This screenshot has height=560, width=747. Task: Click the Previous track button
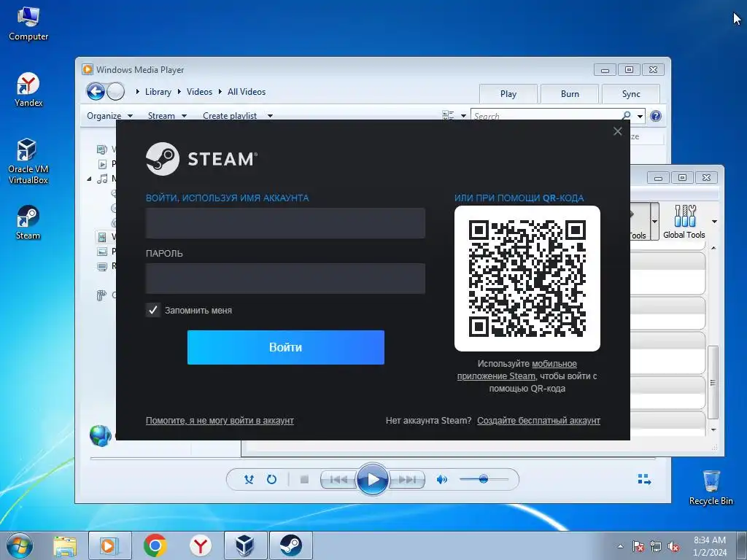[338, 480]
